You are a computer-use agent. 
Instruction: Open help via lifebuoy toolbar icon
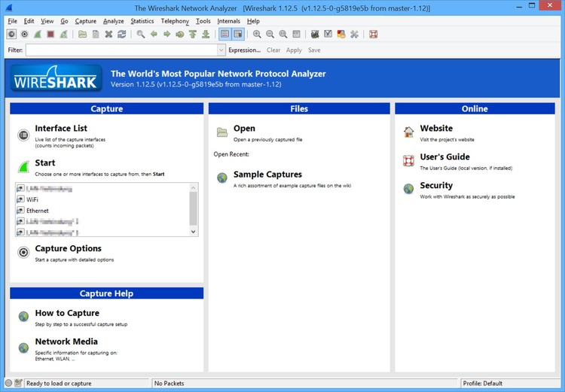374,34
